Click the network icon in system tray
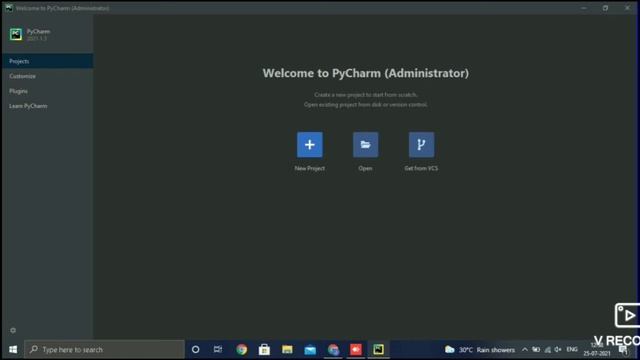640x360 pixels. coord(548,350)
